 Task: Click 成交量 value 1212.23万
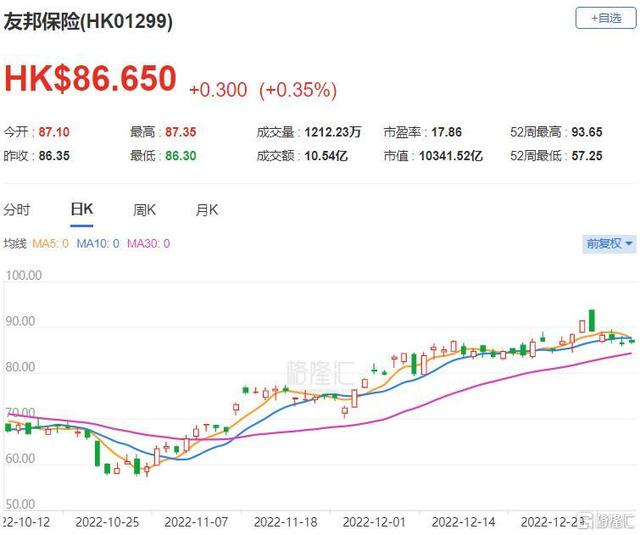[x=333, y=132]
